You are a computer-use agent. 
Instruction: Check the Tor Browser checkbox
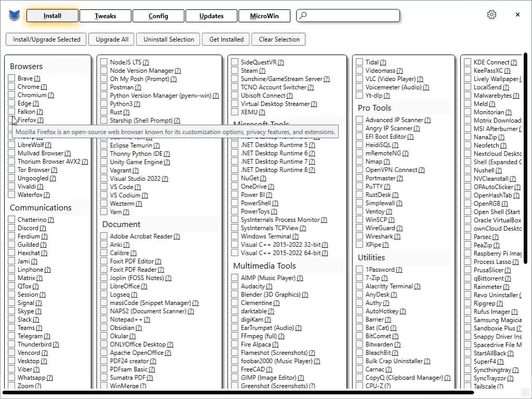coord(11,170)
